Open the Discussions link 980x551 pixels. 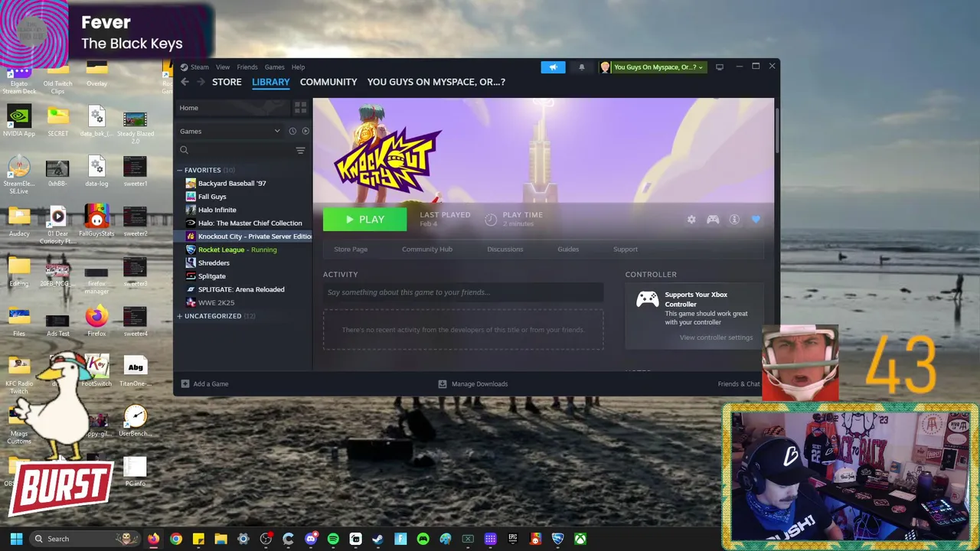pos(505,249)
